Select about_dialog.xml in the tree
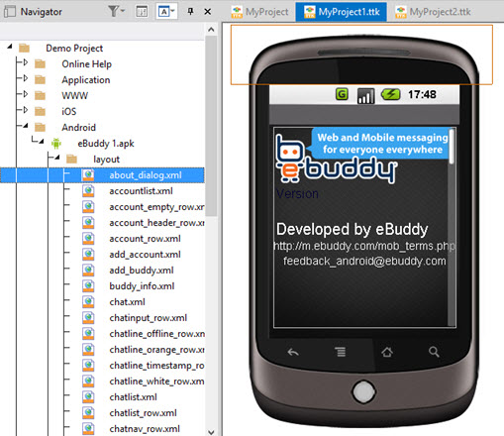Viewport: 504px width, 436px height. tap(146, 175)
